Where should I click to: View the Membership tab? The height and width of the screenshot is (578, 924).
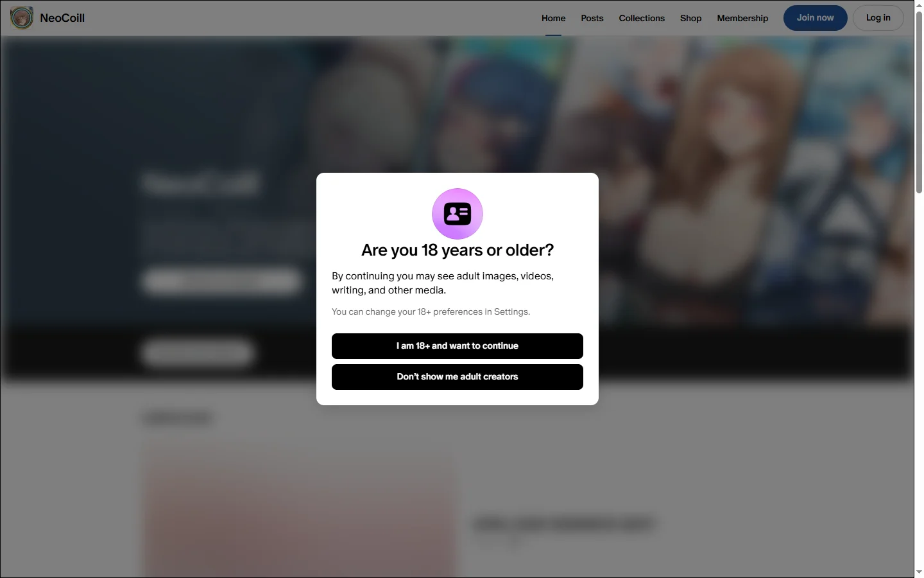pyautogui.click(x=742, y=18)
